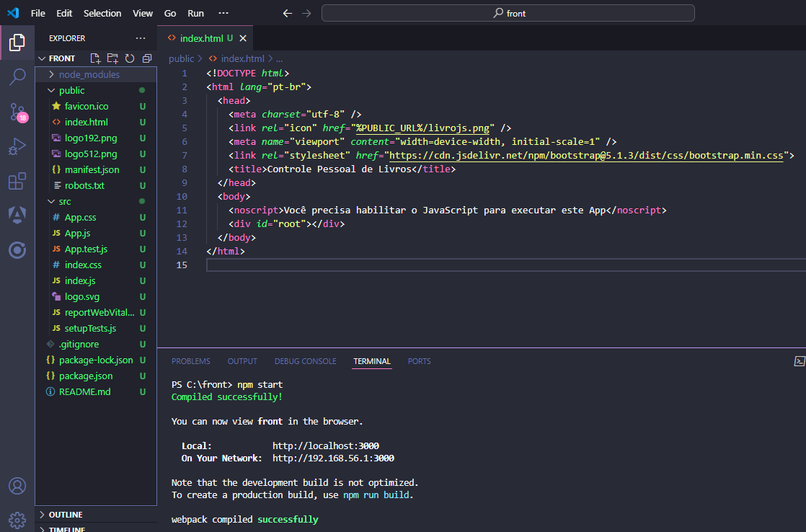Open the http://localhost:3000 link
Viewport: 806px width, 532px height.
click(326, 445)
